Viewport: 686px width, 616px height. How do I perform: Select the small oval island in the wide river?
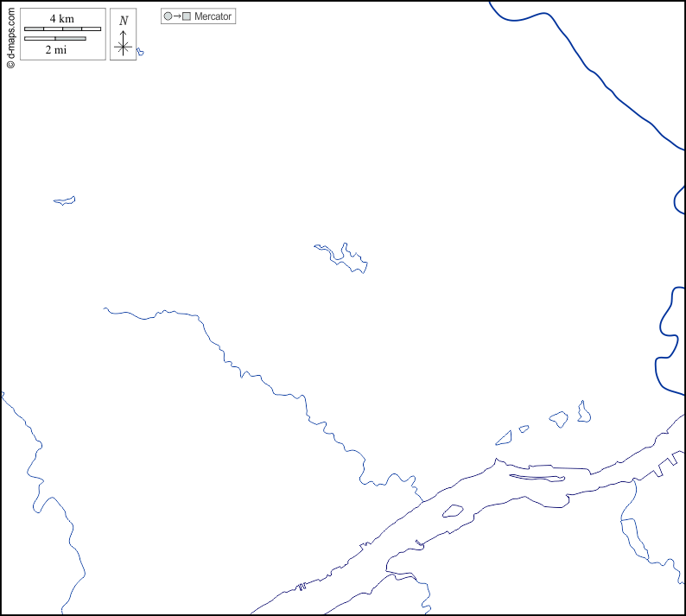pos(453,511)
